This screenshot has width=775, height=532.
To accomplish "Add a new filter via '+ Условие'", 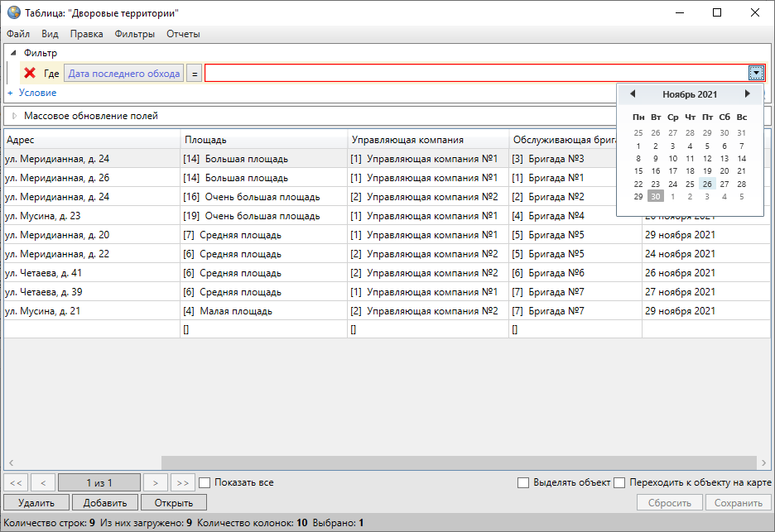I will pos(31,93).
